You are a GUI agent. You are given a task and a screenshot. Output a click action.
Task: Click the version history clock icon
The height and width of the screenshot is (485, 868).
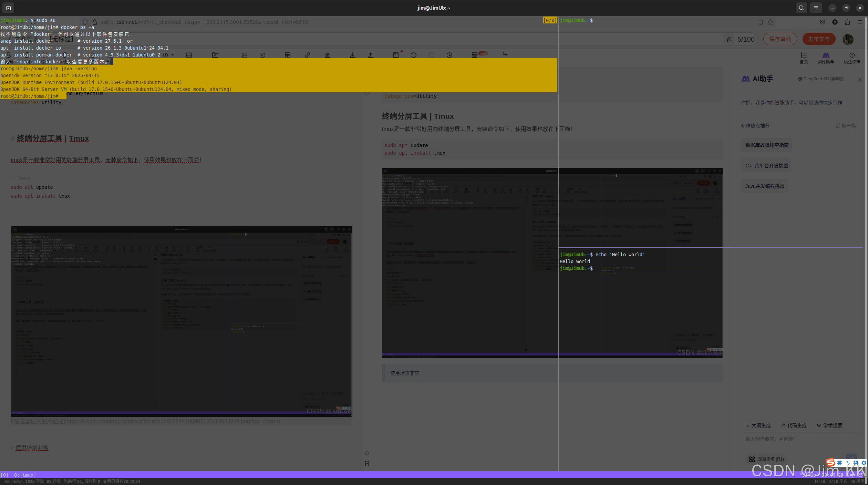pyautogui.click(x=449, y=55)
